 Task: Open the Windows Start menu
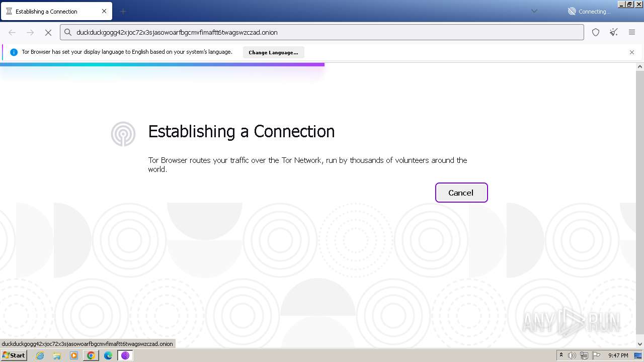[14, 355]
